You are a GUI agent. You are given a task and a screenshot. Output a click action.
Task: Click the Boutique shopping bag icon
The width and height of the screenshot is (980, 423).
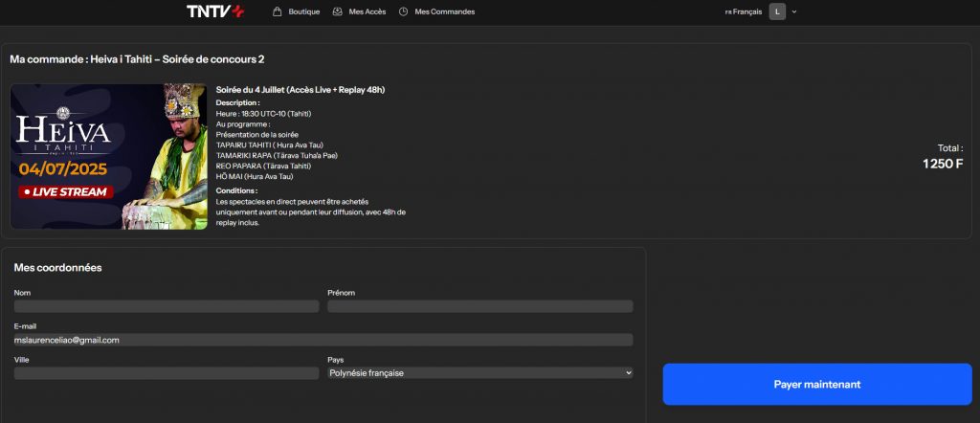coord(278,11)
